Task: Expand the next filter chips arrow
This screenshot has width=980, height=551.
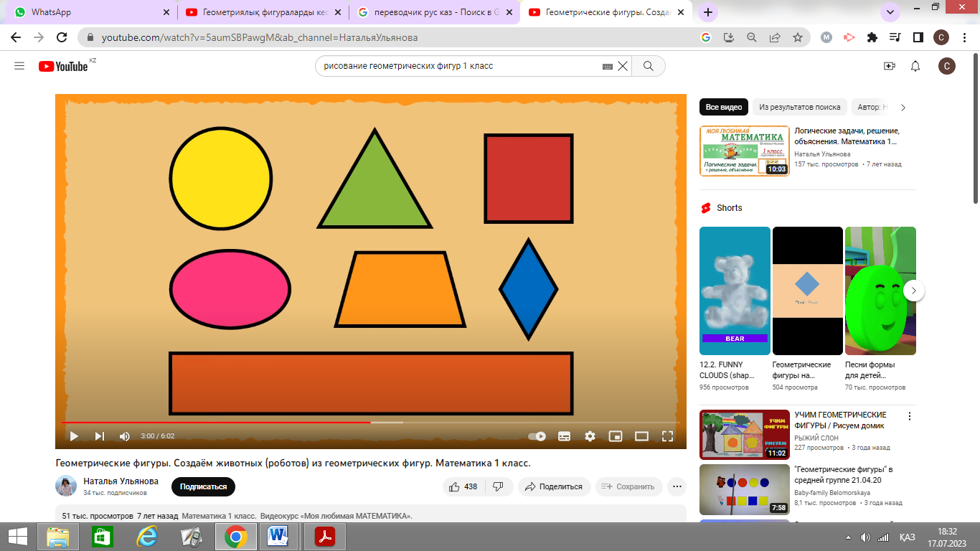Action: (903, 108)
